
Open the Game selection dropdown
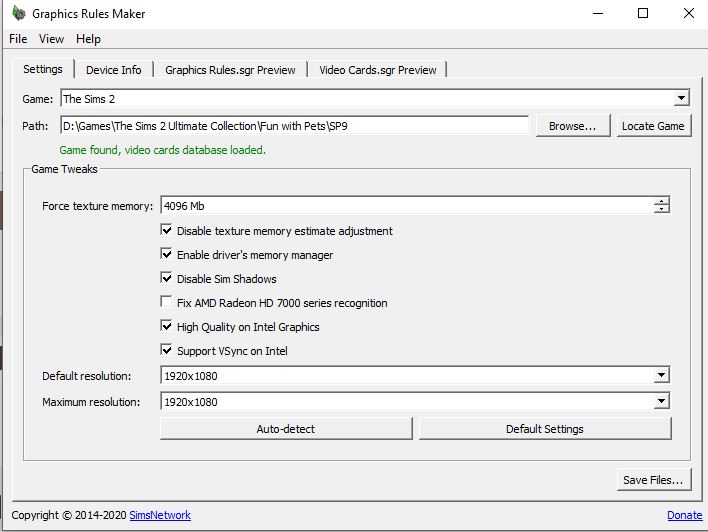(x=681, y=98)
